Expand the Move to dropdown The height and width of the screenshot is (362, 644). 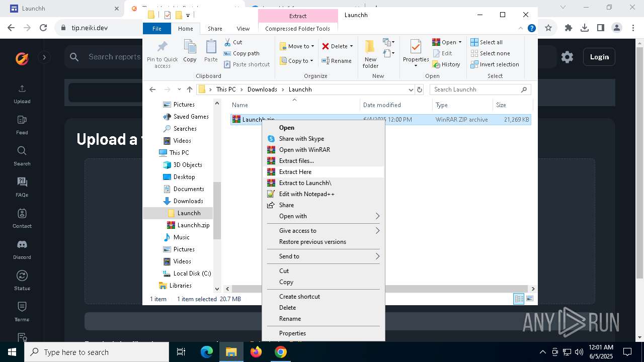click(312, 46)
